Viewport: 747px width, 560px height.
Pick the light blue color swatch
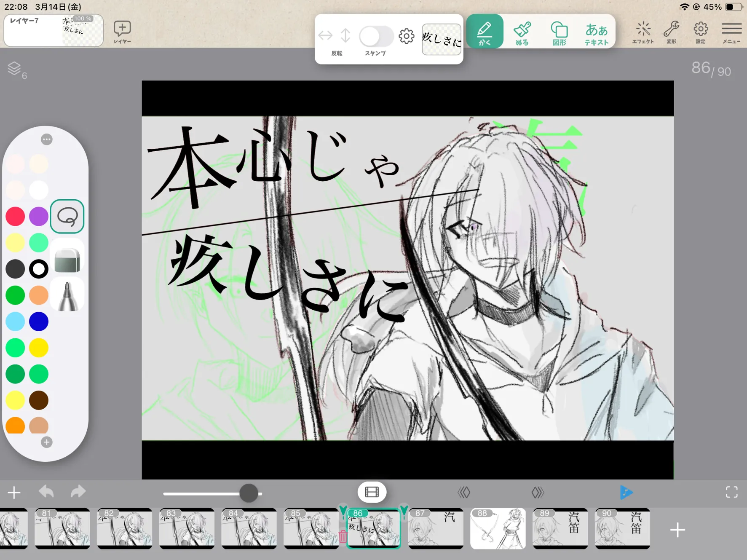coord(15,322)
